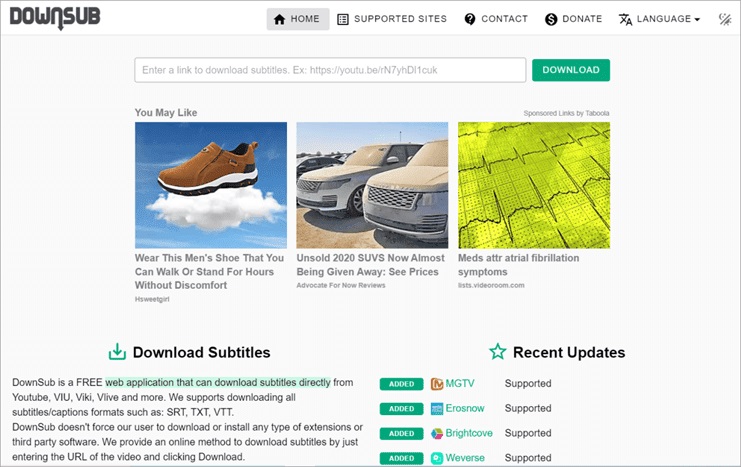Open the Language dropdown menu
Screen dimensions: 741x467
point(659,19)
